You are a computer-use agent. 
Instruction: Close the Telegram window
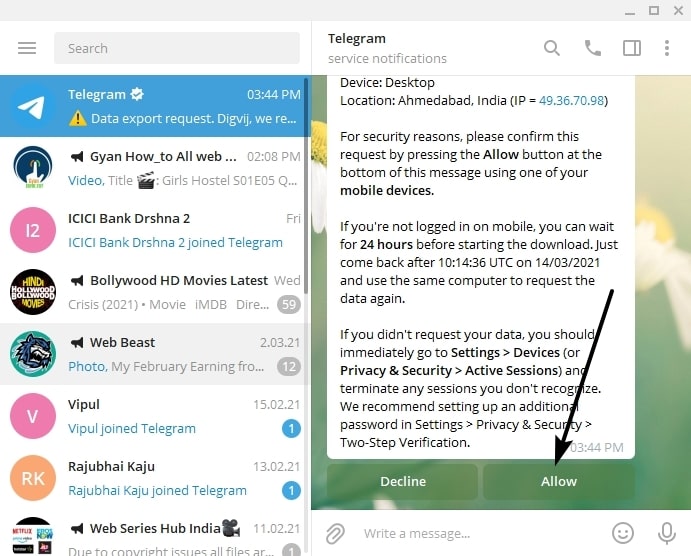coord(679,10)
